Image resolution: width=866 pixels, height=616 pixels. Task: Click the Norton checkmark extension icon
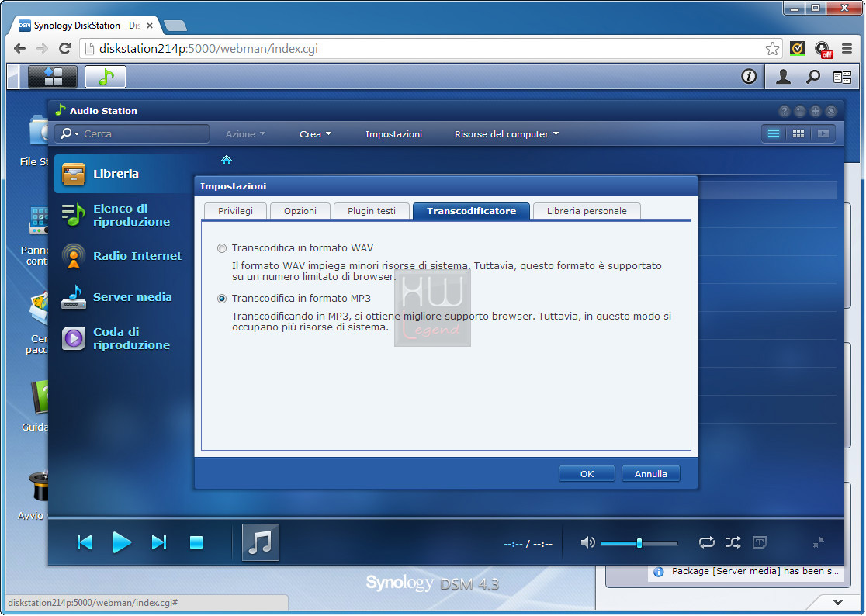coord(797,49)
